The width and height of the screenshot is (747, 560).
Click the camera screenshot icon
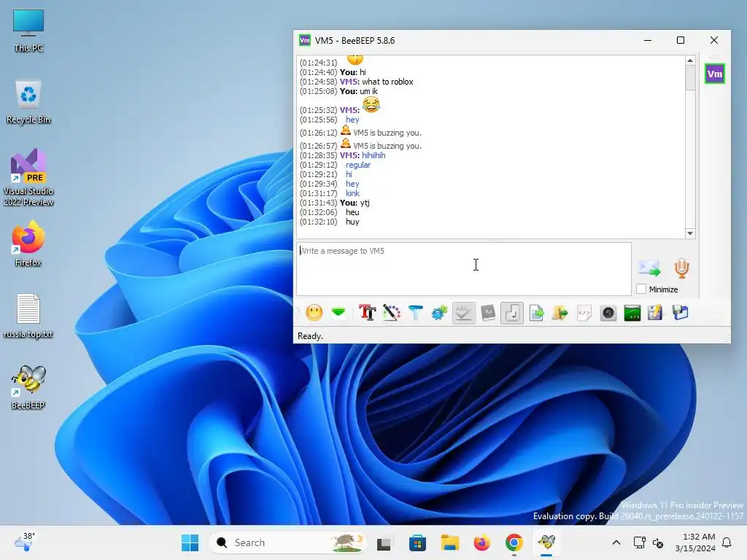608,313
